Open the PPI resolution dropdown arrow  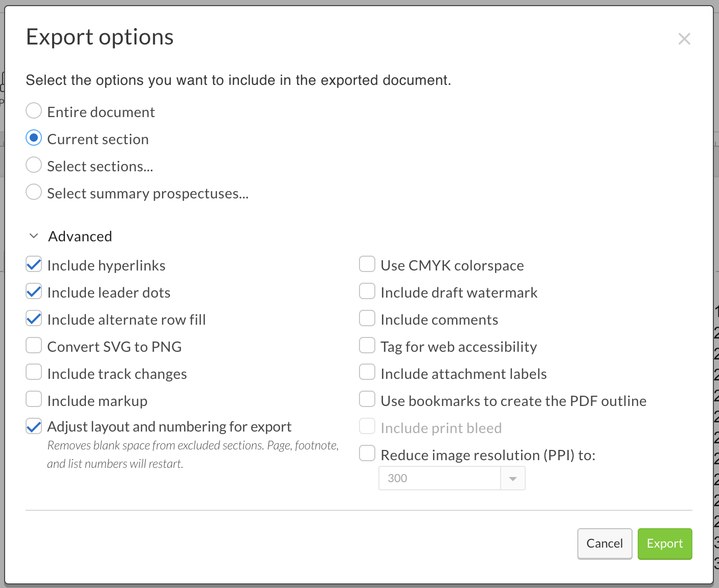click(x=512, y=479)
